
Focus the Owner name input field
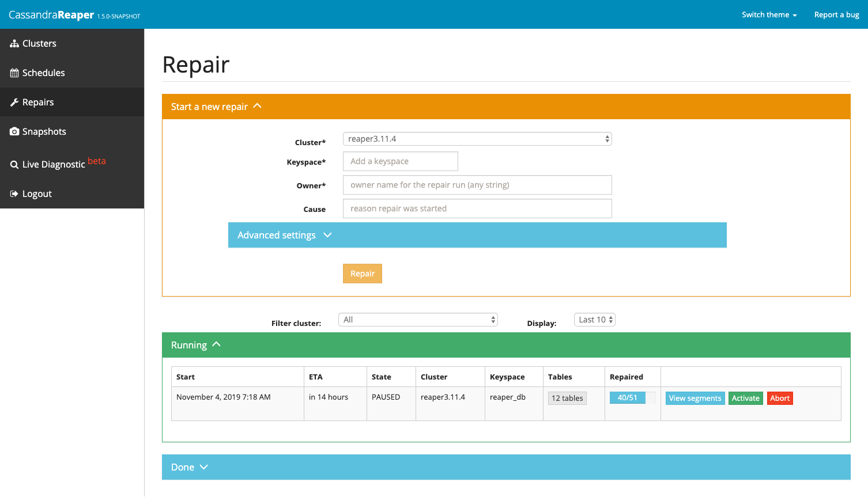(x=477, y=185)
